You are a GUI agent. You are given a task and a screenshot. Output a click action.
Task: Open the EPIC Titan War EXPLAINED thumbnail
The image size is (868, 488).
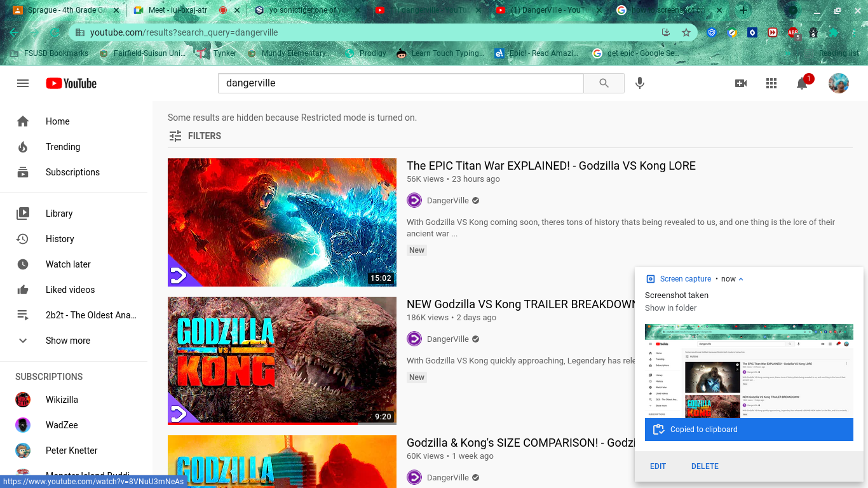282,222
